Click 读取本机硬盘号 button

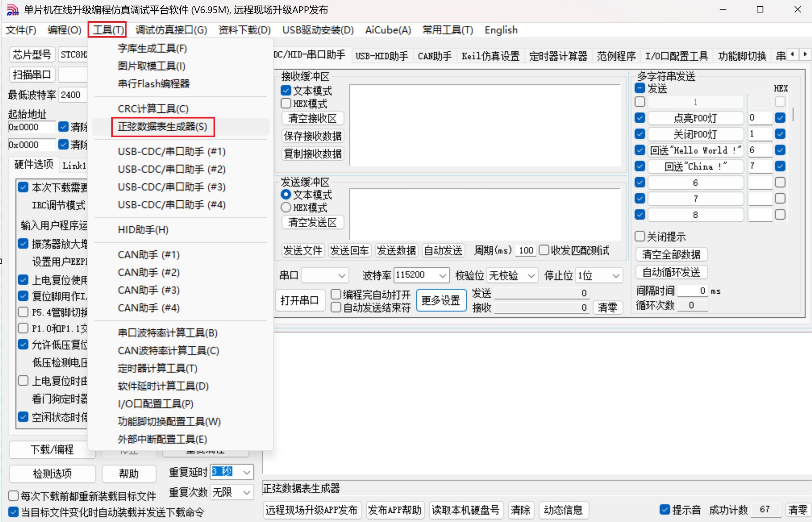pyautogui.click(x=466, y=510)
